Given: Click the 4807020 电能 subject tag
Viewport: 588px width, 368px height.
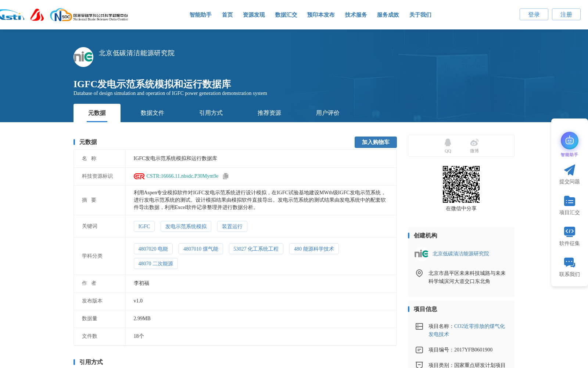Looking at the screenshot, I should tap(153, 249).
